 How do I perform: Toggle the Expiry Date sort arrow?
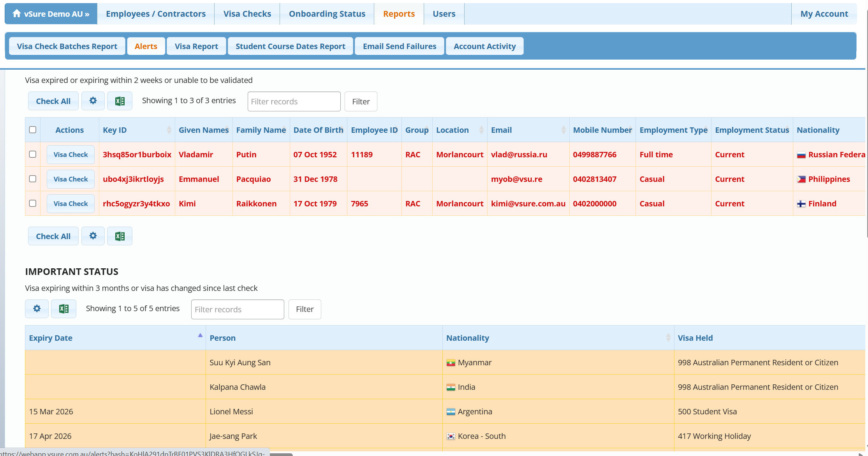[200, 335]
